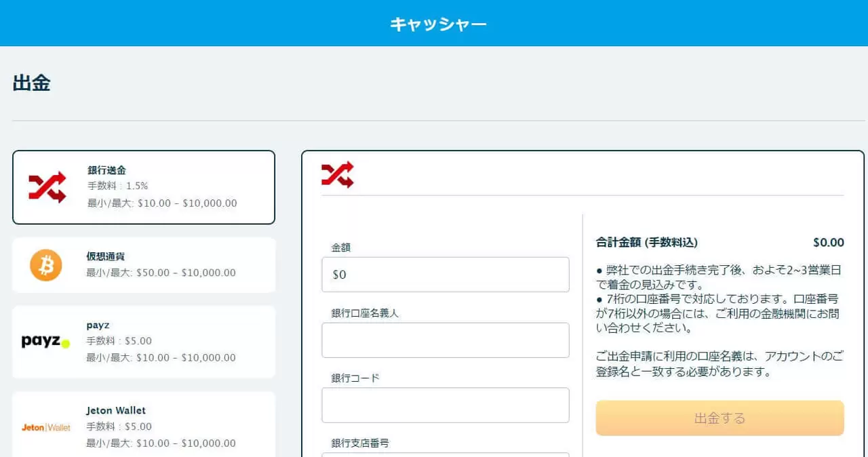Image resolution: width=868 pixels, height=457 pixels.
Task: Click the 7桁の口座番号 notice text
Action: coord(719,314)
